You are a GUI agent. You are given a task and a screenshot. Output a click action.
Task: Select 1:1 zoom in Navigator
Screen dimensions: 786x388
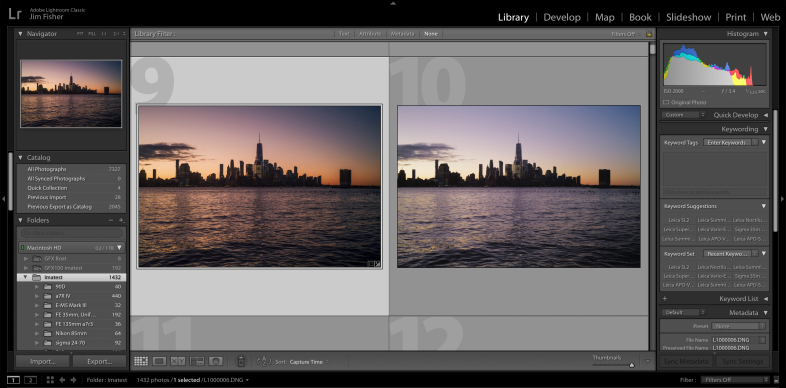[104, 34]
